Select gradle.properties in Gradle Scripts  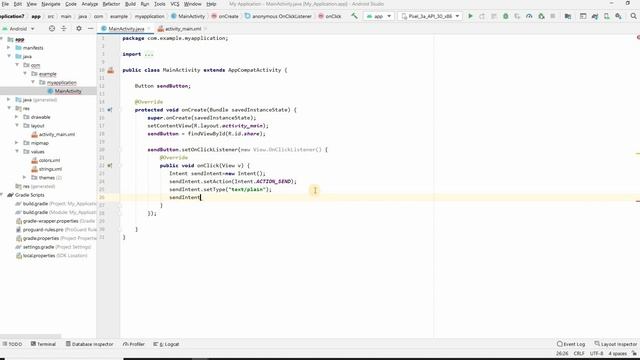coord(41,238)
